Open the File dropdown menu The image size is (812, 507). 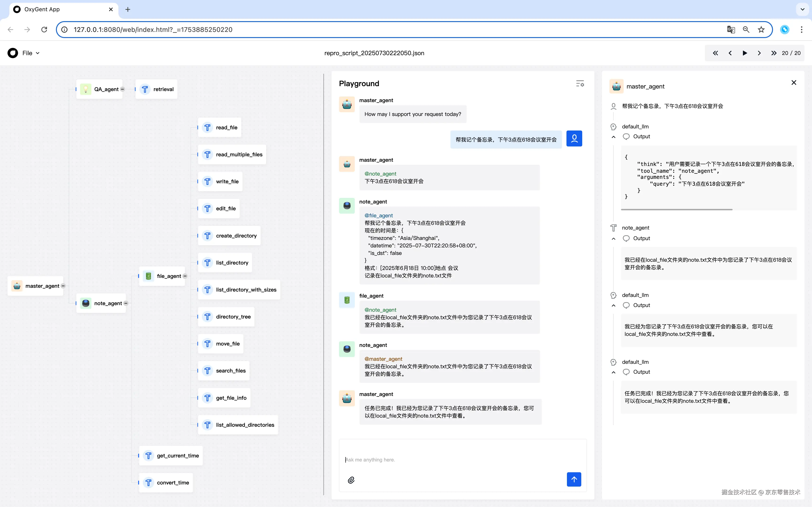pyautogui.click(x=31, y=53)
